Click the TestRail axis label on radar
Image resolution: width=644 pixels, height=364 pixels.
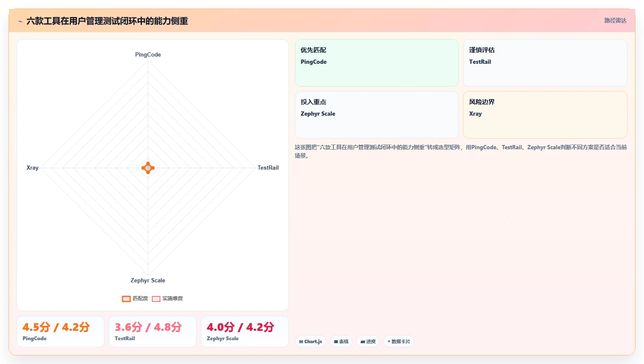pos(268,168)
